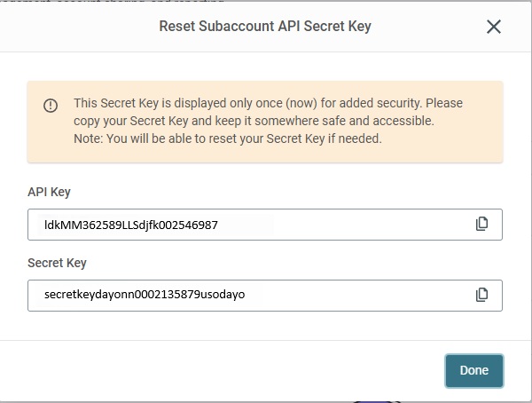
Task: Copy the API Key to clipboard
Action: pos(481,225)
